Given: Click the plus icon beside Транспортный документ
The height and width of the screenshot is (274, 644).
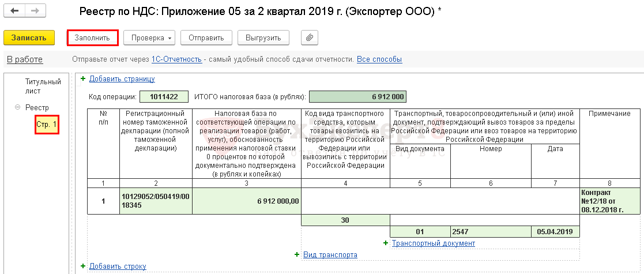Looking at the screenshot, I should coord(386,243).
